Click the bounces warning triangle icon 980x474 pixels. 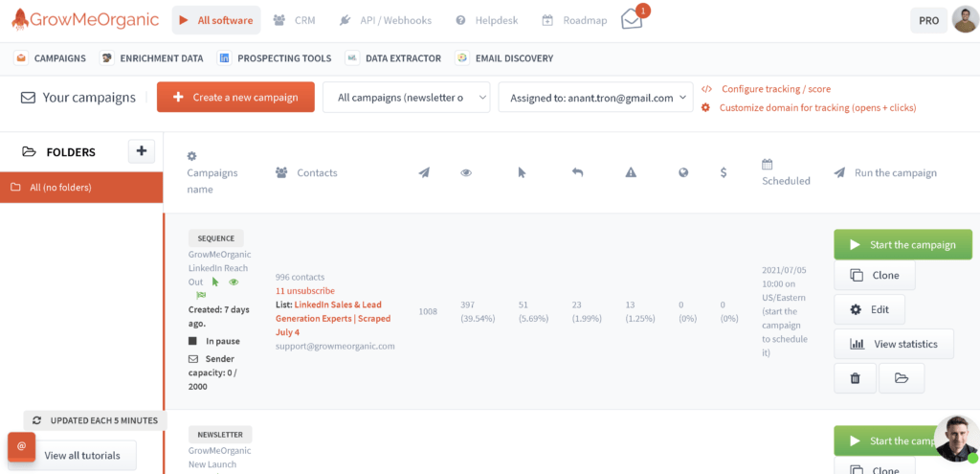631,172
